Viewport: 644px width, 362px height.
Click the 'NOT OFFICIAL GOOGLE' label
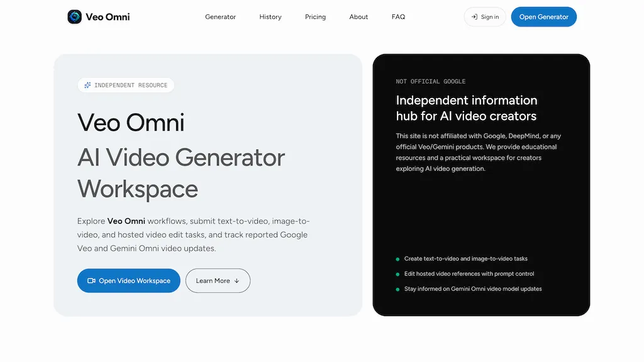click(430, 82)
